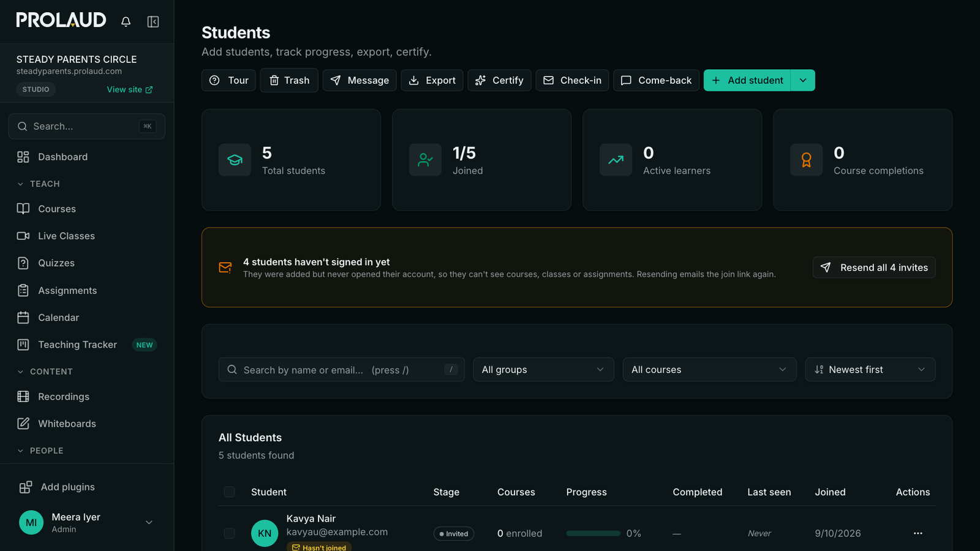980x551 pixels.
Task: Collapse the sidebar panel icon
Action: (153, 21)
